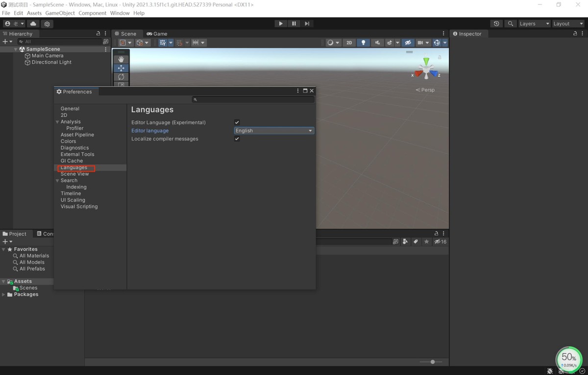The image size is (588, 375).
Task: Open the undo history icon
Action: [496, 23]
